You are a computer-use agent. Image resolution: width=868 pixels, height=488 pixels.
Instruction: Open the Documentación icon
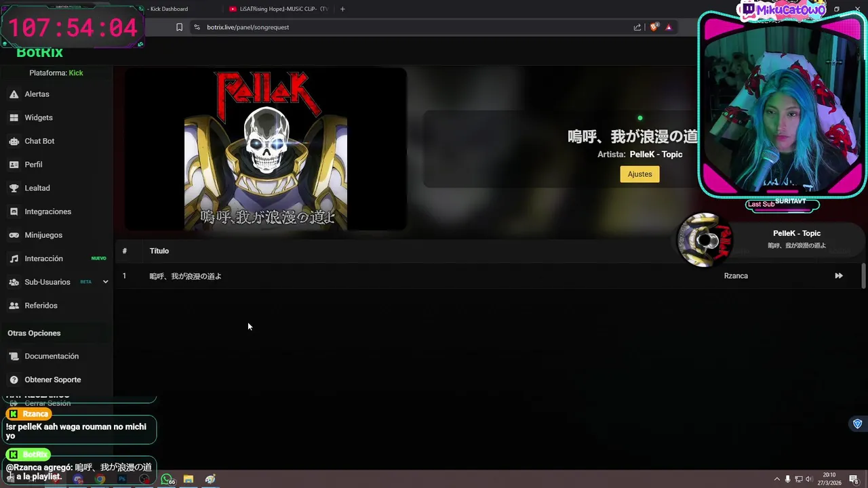14,357
